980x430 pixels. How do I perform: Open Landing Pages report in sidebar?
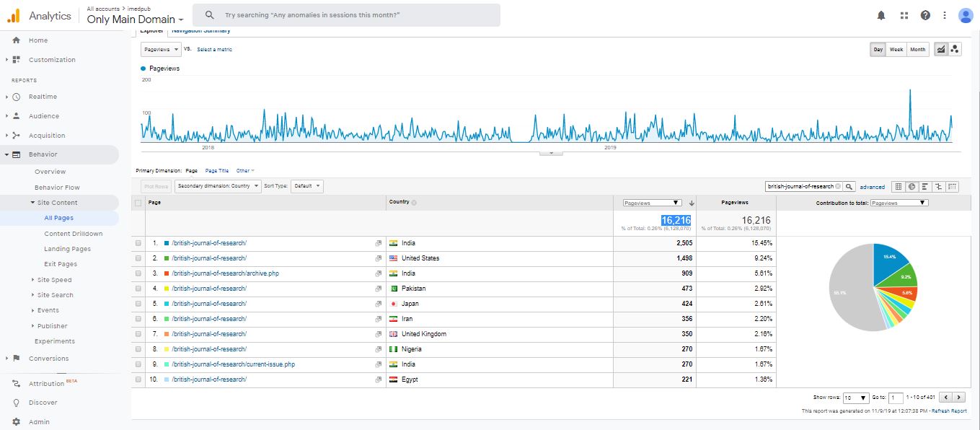click(67, 249)
